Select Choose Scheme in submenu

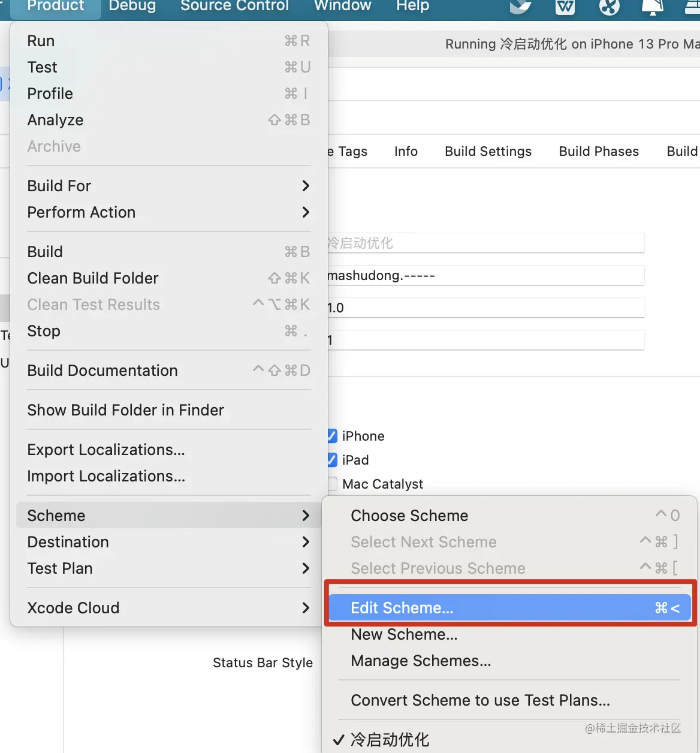pyautogui.click(x=509, y=516)
